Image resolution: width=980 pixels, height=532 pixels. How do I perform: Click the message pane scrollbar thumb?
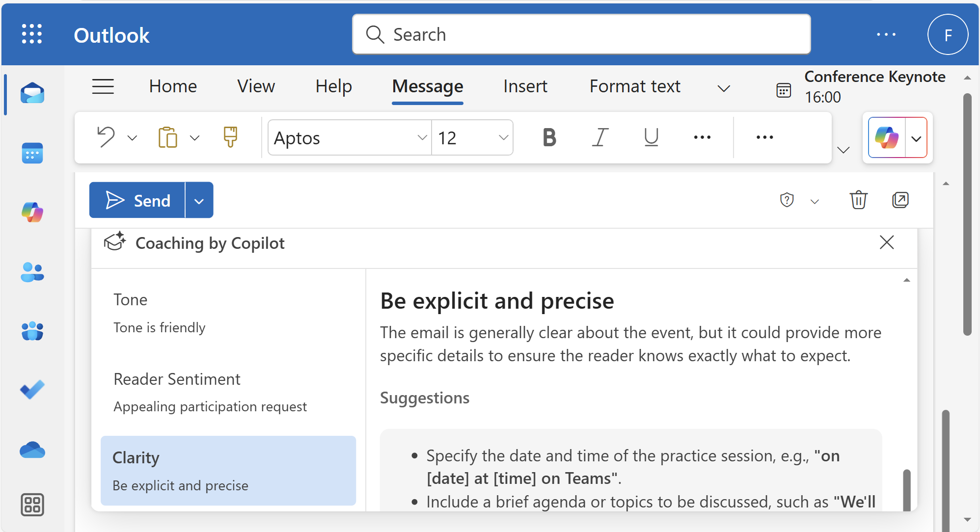pyautogui.click(x=946, y=470)
